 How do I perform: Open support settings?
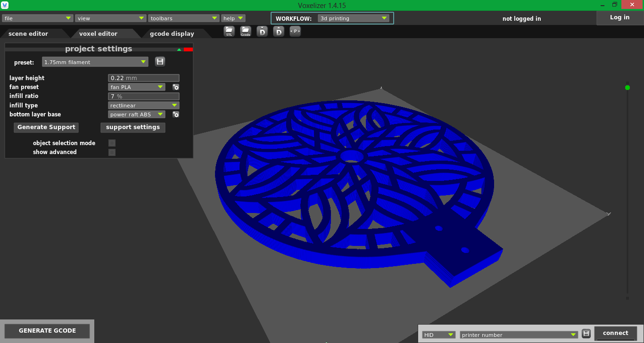[133, 127]
